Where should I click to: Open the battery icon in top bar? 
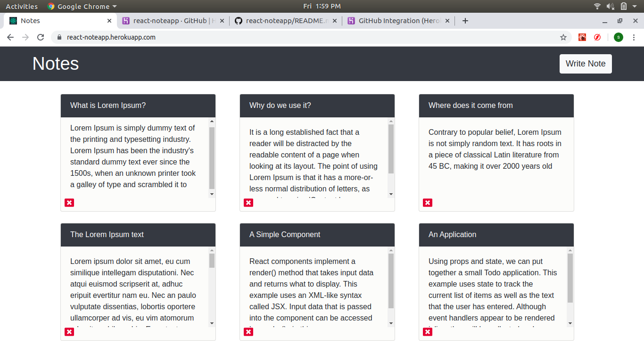(x=624, y=6)
